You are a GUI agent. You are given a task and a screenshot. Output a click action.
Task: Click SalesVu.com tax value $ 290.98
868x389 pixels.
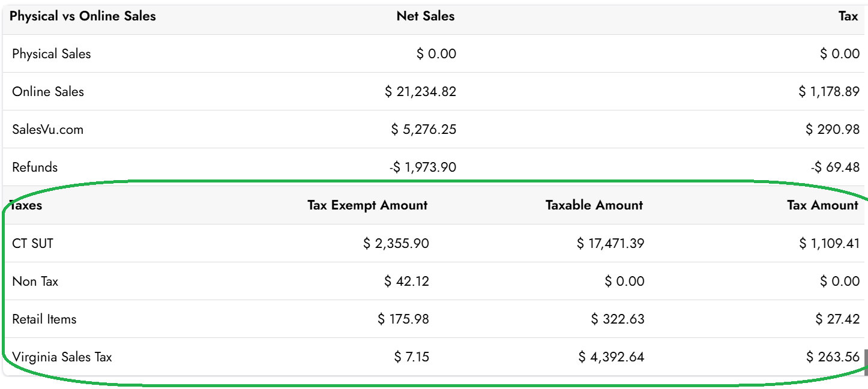[x=833, y=130]
